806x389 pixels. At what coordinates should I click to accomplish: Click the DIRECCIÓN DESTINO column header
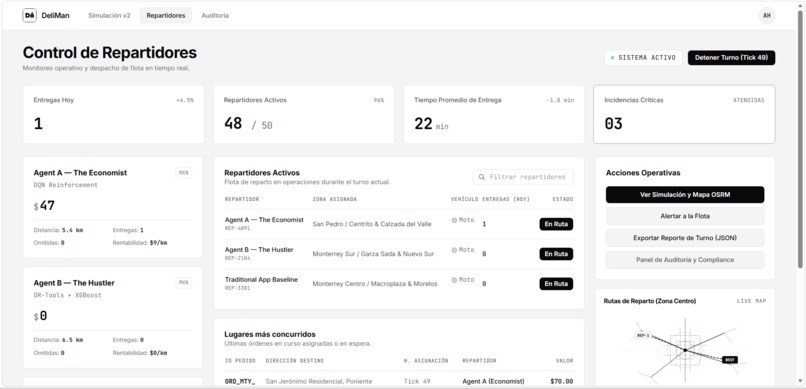tap(295, 361)
